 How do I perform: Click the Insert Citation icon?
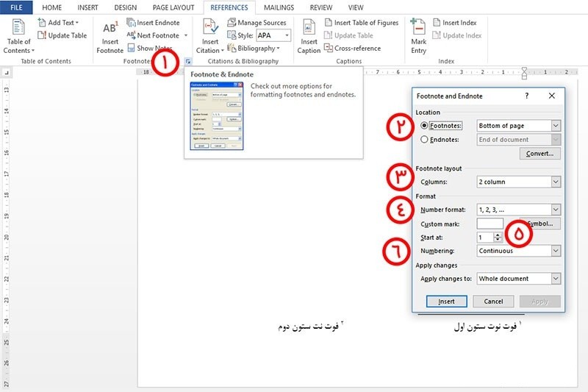pos(210,29)
